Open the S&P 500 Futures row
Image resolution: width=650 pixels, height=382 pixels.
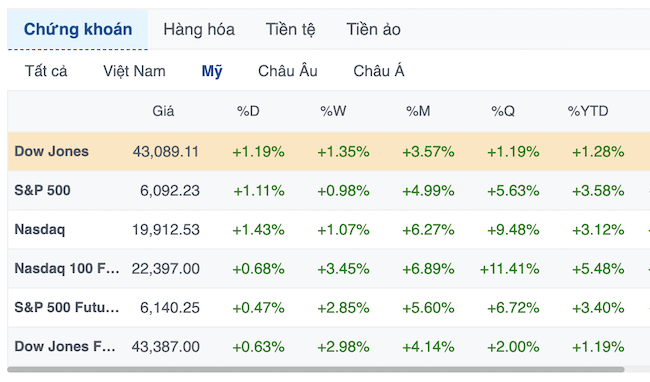pyautogui.click(x=329, y=307)
